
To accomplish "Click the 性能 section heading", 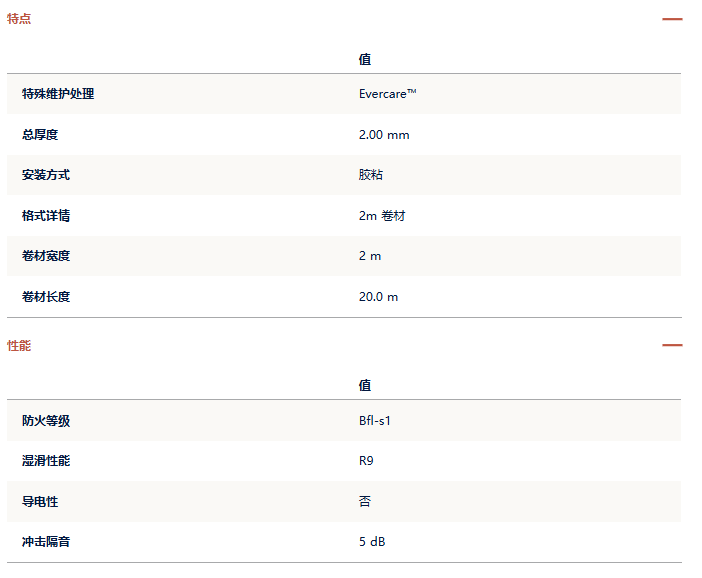I will pos(19,345).
